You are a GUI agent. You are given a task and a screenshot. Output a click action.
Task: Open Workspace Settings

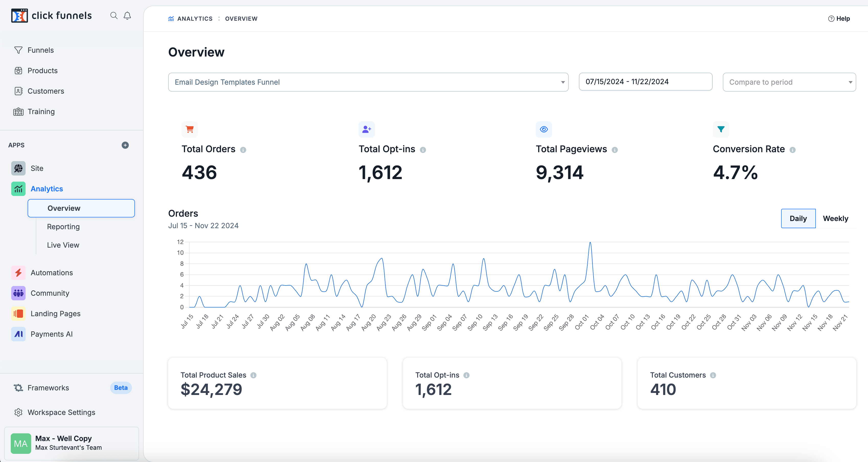[x=61, y=412]
